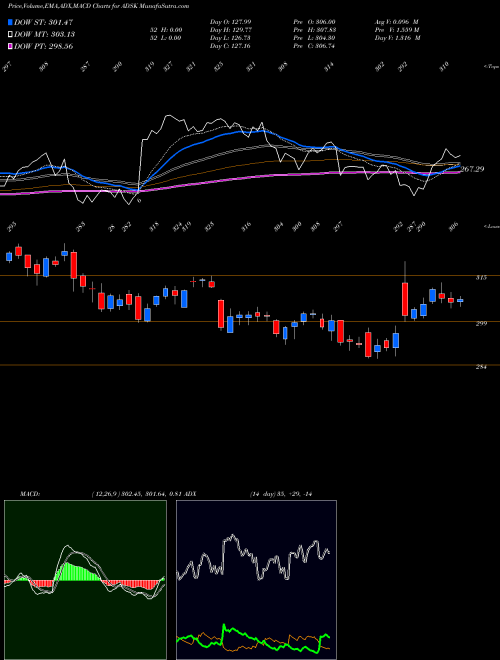
Task: Click the 'Avg V: 0.996 M' value
Action: pyautogui.click(x=396, y=22)
